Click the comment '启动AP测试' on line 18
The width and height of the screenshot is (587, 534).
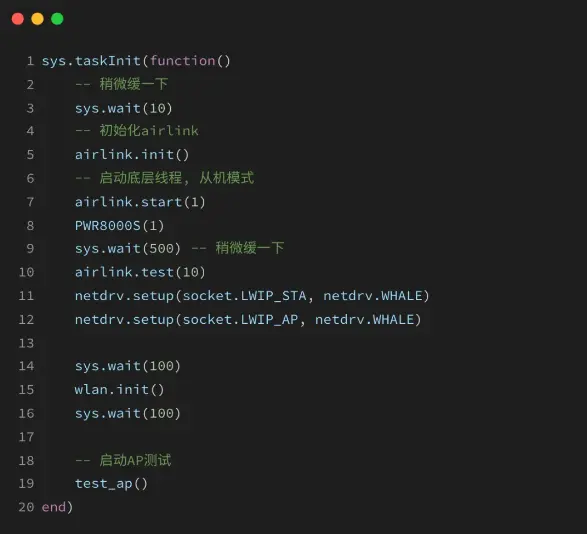(123, 460)
